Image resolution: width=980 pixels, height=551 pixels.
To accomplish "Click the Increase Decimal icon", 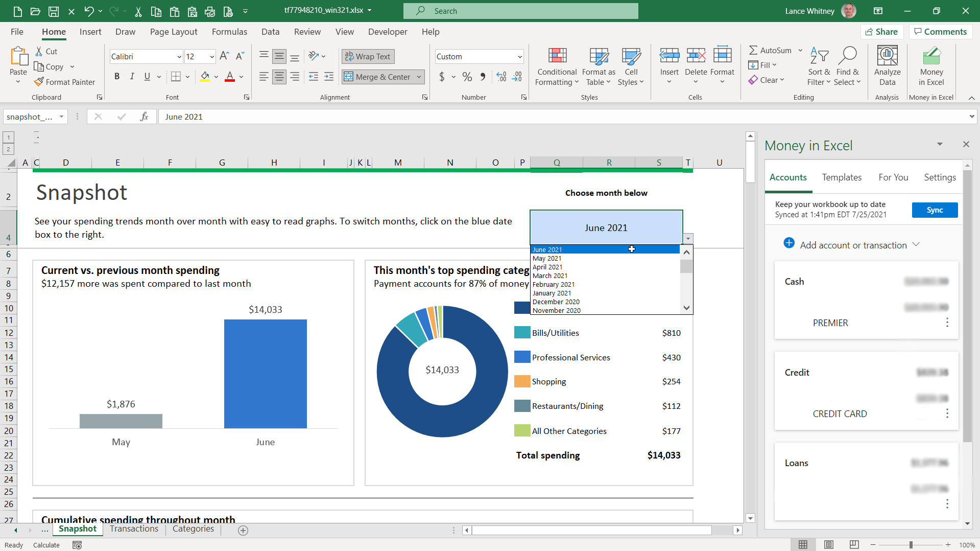I will 501,77.
